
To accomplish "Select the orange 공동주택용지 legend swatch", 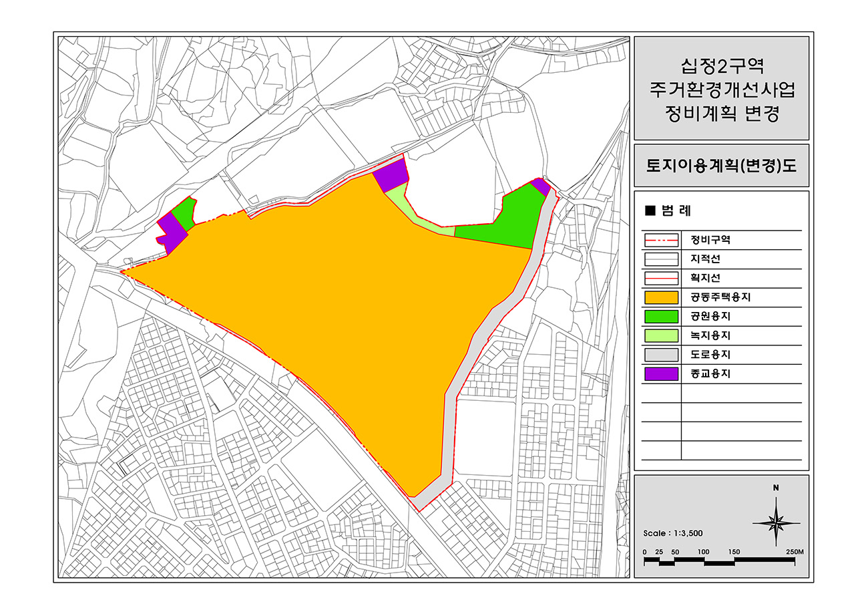I will click(x=661, y=297).
